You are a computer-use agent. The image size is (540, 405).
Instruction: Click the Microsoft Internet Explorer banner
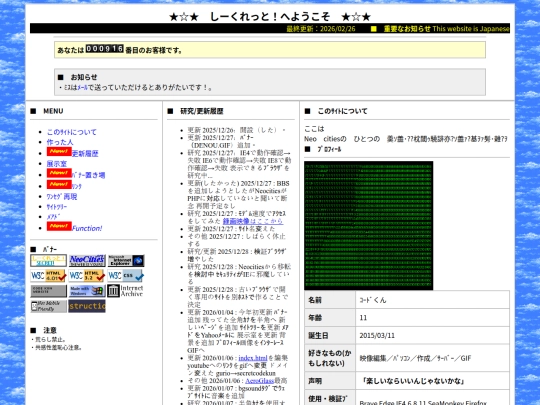point(126,261)
